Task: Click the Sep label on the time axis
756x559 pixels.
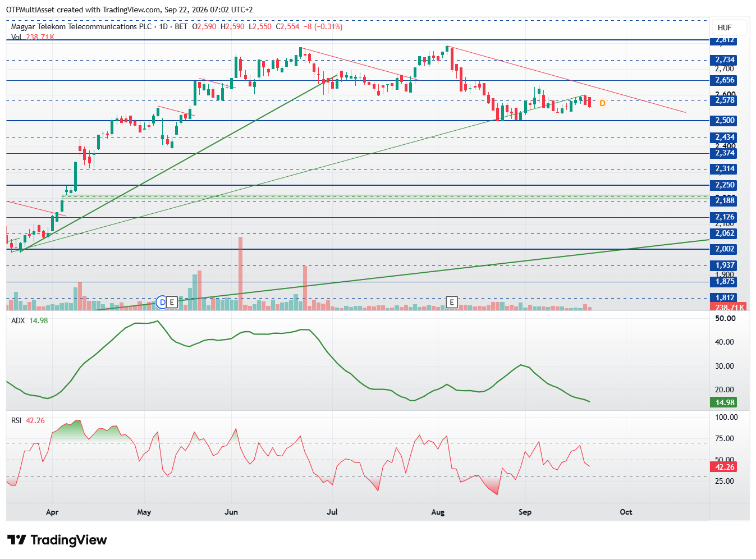Action: coord(525,512)
